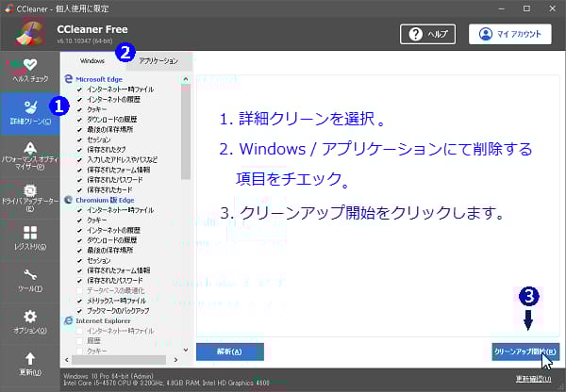Viewport: 566px width, 392px height.
Task: Click the 解析 button
Action: pyautogui.click(x=230, y=351)
